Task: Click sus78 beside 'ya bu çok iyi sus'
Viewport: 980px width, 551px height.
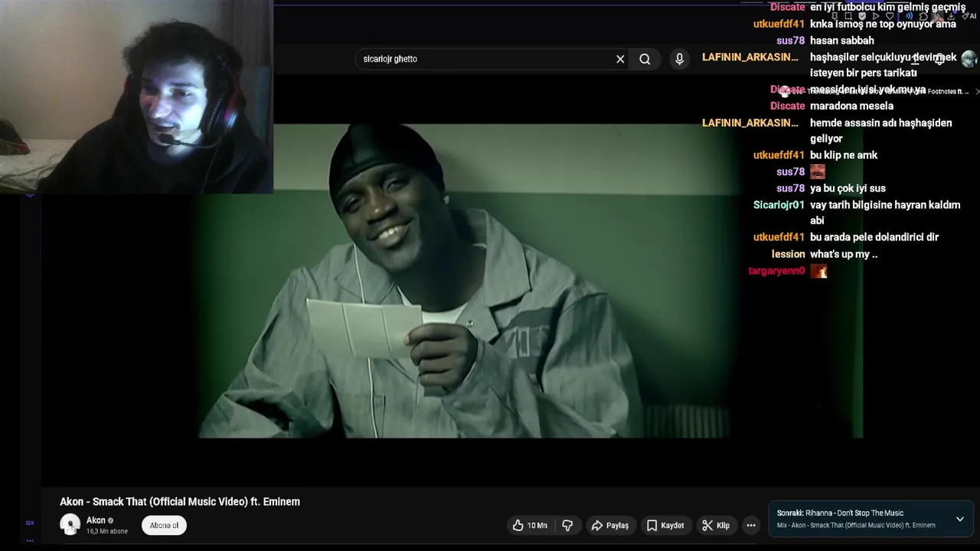Action: [790, 188]
